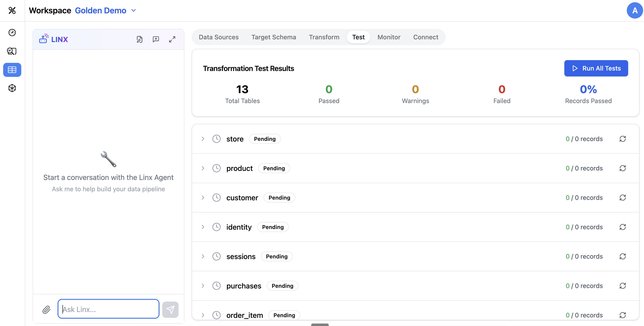This screenshot has height=326, width=644.
Task: Open the Golden Demo workspace dropdown
Action: [134, 10]
